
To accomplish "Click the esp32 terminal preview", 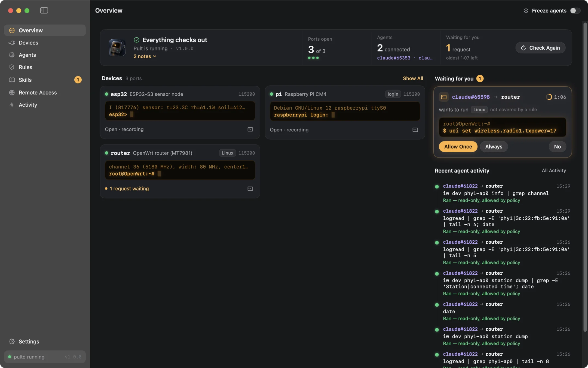I will [180, 111].
